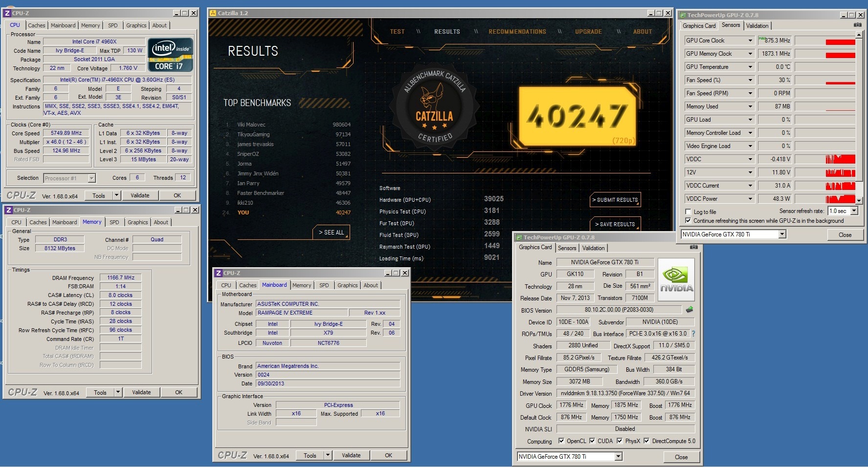Click Validate in top CPU-Z window
The height and width of the screenshot is (467, 868).
(140, 195)
